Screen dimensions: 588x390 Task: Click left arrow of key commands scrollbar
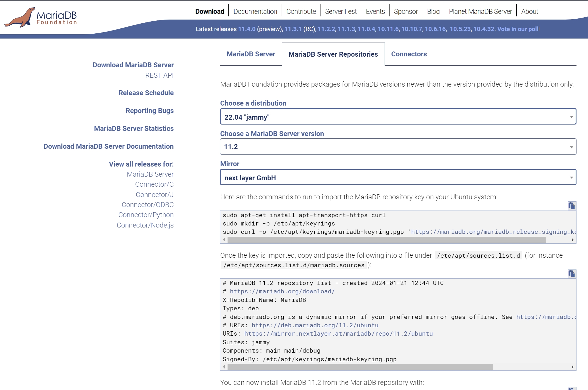(224, 240)
